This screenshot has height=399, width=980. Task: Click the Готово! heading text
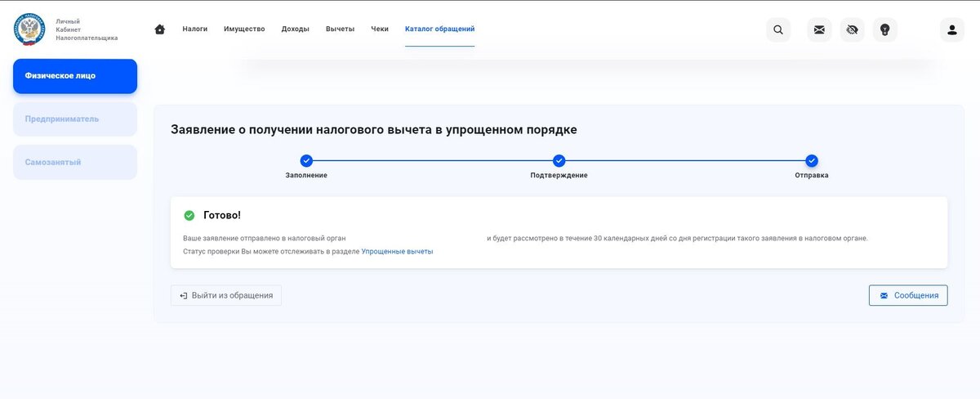[222, 215]
